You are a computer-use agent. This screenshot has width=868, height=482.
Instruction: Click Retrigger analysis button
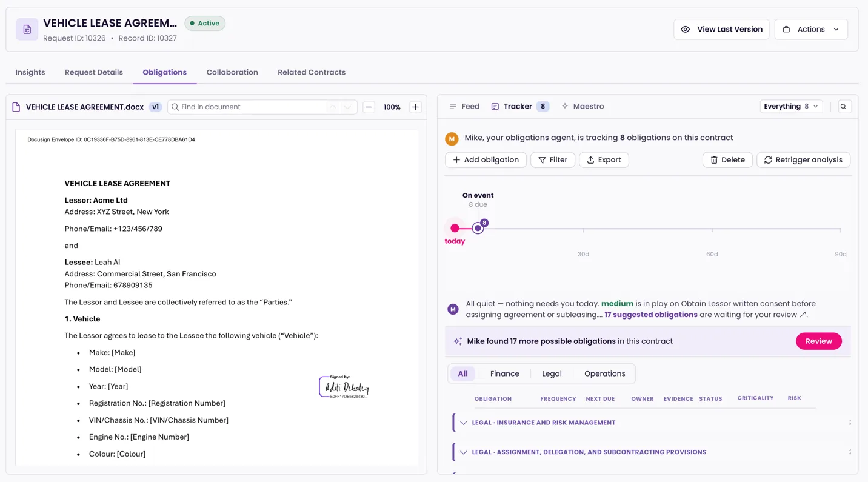point(803,160)
